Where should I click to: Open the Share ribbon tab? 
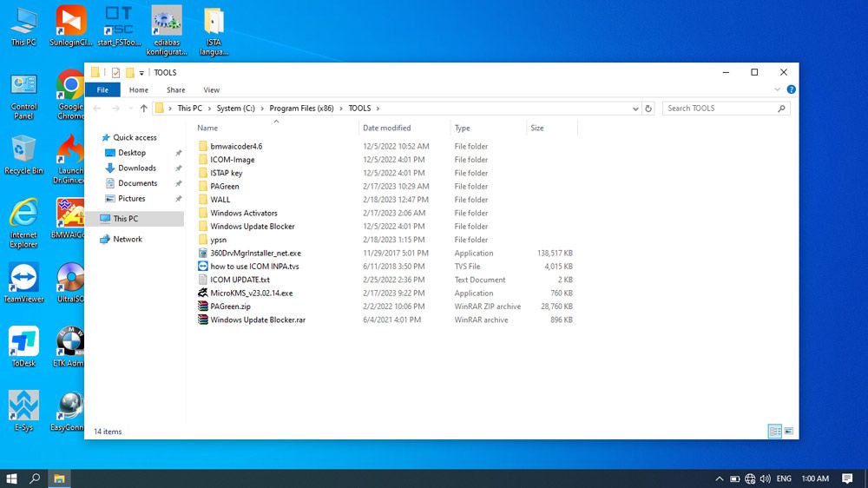(176, 89)
